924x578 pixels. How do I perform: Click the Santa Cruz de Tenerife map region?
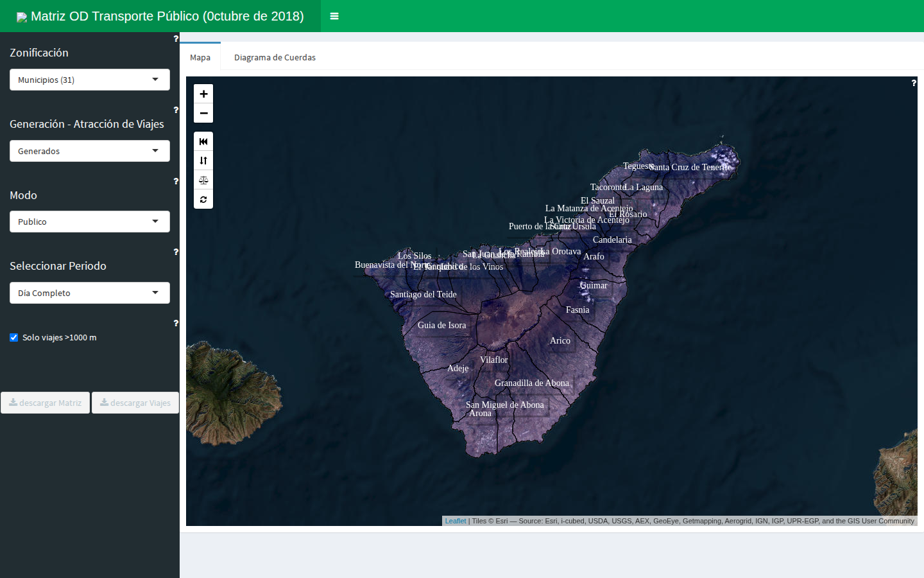click(690, 167)
